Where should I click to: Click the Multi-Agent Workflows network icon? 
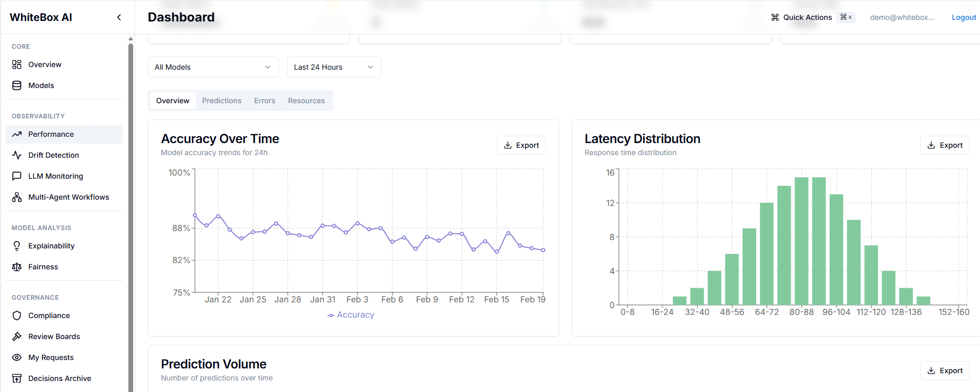(17, 197)
